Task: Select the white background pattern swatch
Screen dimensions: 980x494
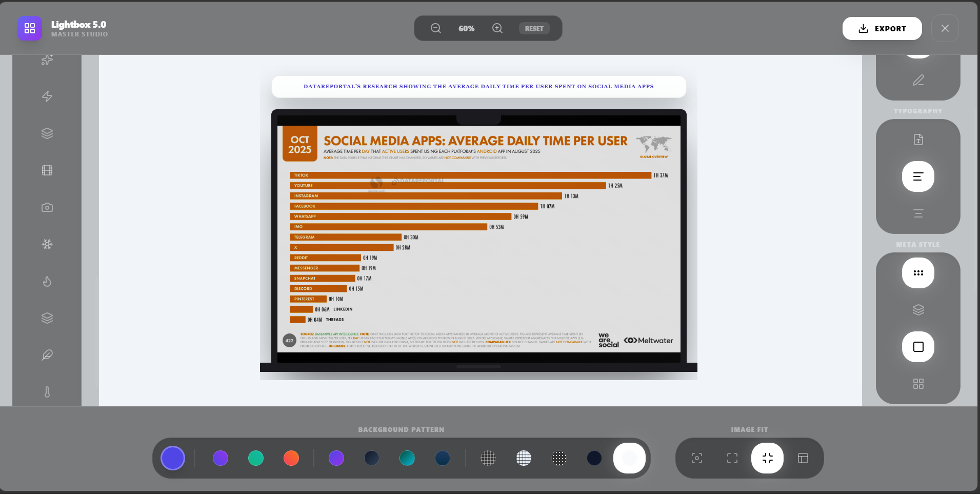Action: pos(630,458)
